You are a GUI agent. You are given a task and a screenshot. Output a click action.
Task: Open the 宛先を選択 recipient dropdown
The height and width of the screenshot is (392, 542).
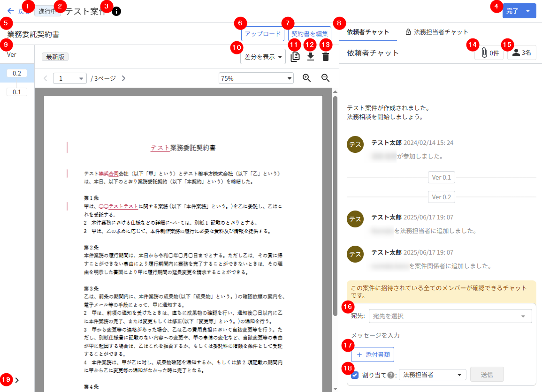click(x=450, y=316)
